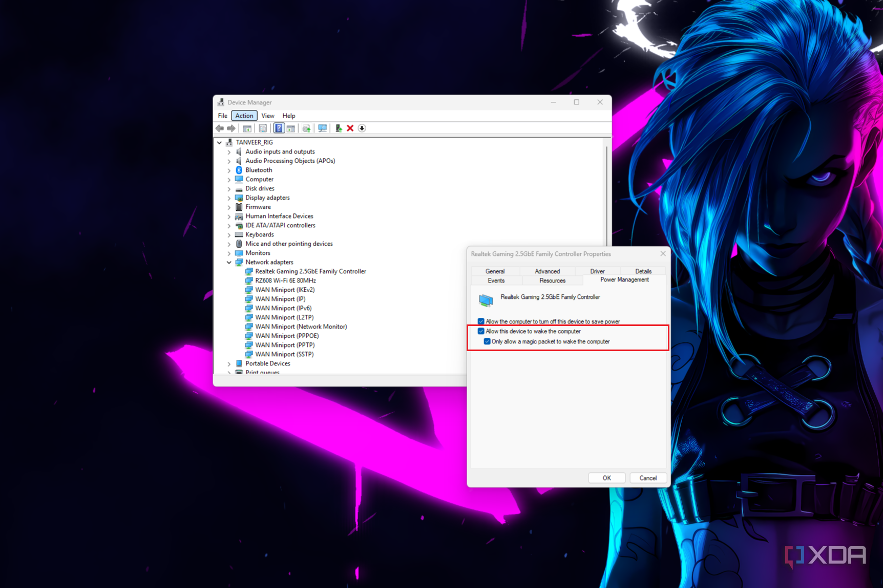Viewport: 883px width, 588px height.
Task: Open the View menu
Action: click(268, 116)
